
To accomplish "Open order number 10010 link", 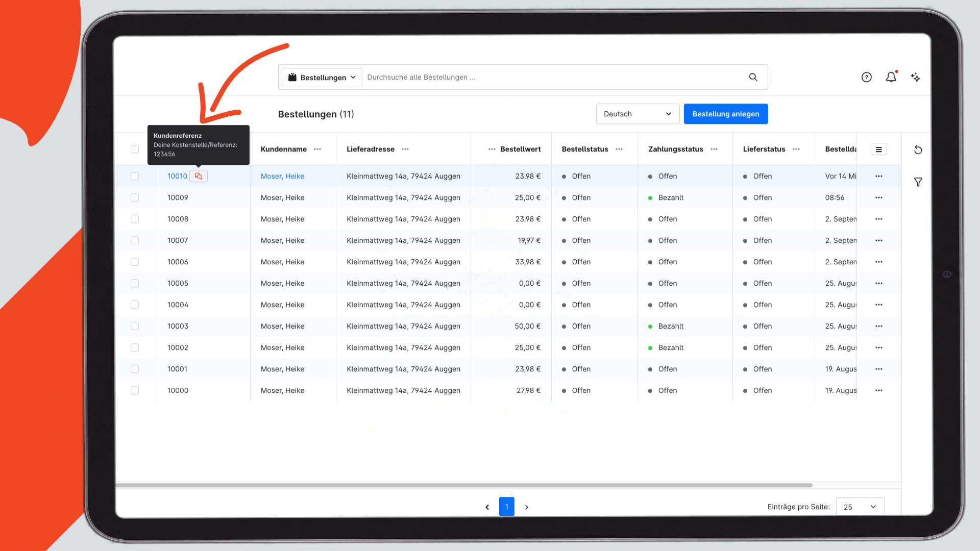I will [x=177, y=176].
